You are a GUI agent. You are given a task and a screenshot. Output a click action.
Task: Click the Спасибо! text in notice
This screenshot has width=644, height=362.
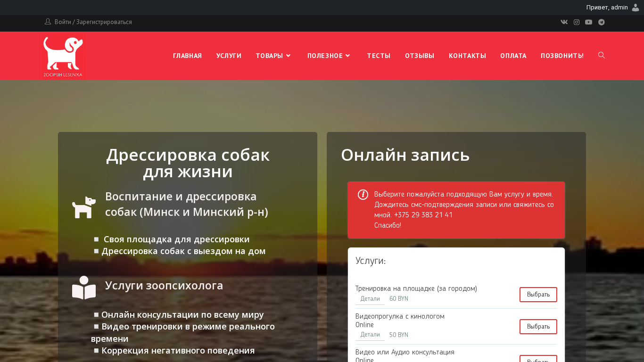[388, 225]
